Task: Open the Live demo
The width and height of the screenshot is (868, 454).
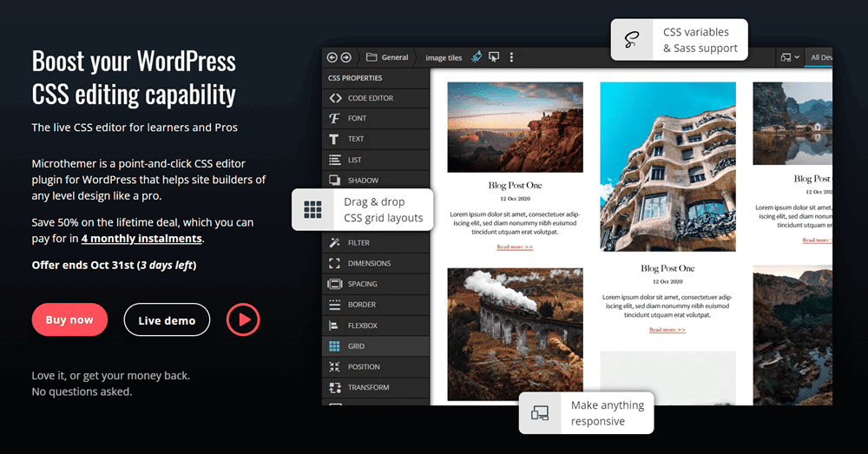Action: point(167,320)
